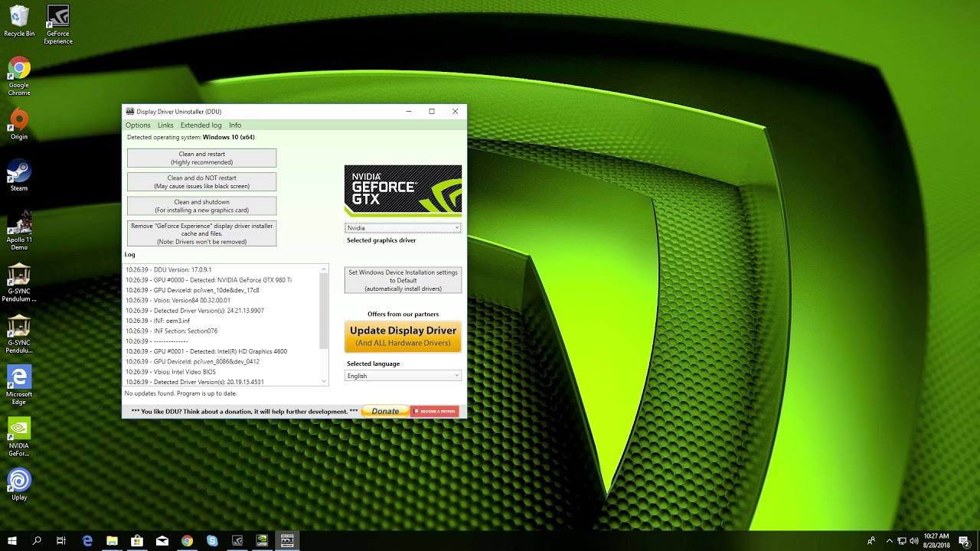Click log line detecting Intel(R) HD Graphics 4600
This screenshot has width=980, height=551.
[x=206, y=352]
